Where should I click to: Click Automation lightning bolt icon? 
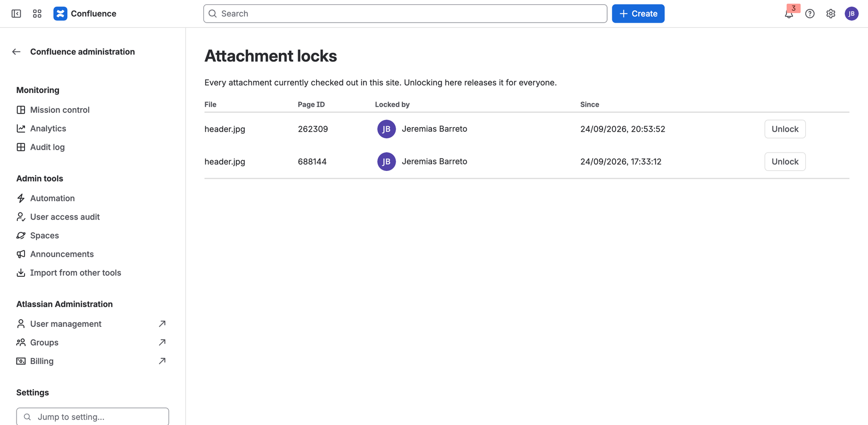(x=21, y=198)
